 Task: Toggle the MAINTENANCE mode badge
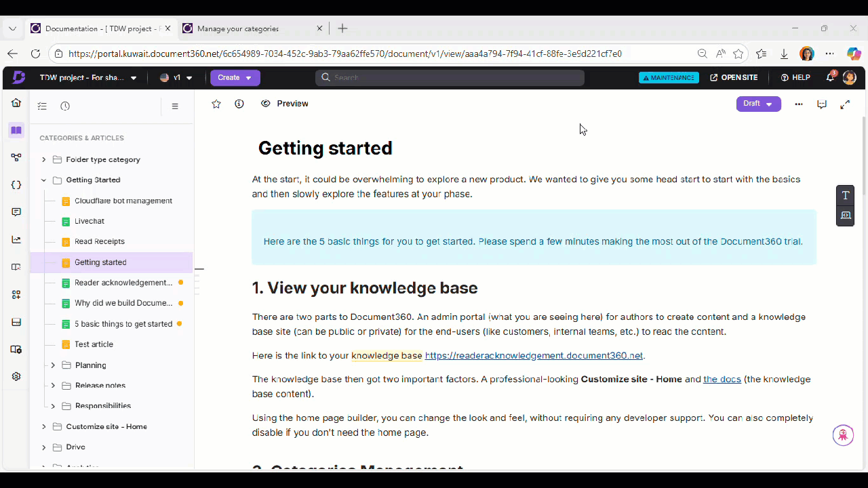pyautogui.click(x=669, y=77)
